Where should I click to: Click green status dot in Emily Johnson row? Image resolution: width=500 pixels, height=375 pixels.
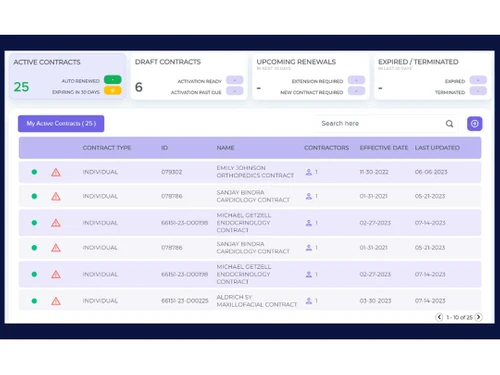click(x=34, y=172)
